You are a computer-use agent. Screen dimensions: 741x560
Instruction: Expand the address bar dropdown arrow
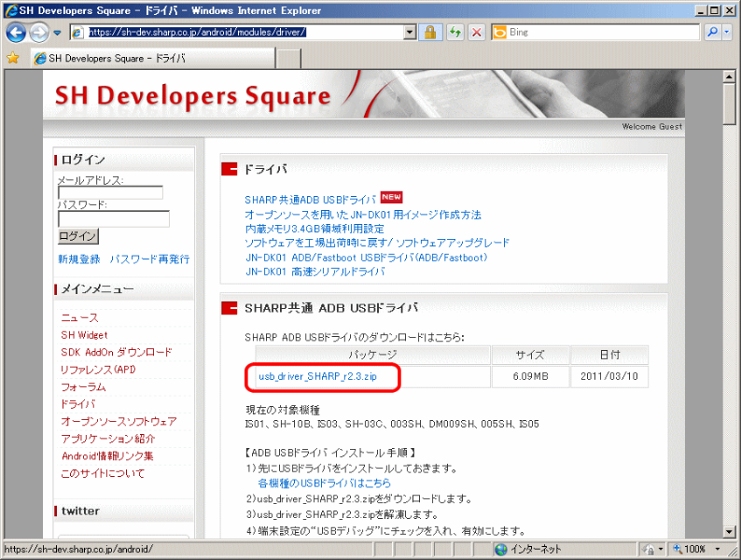410,32
